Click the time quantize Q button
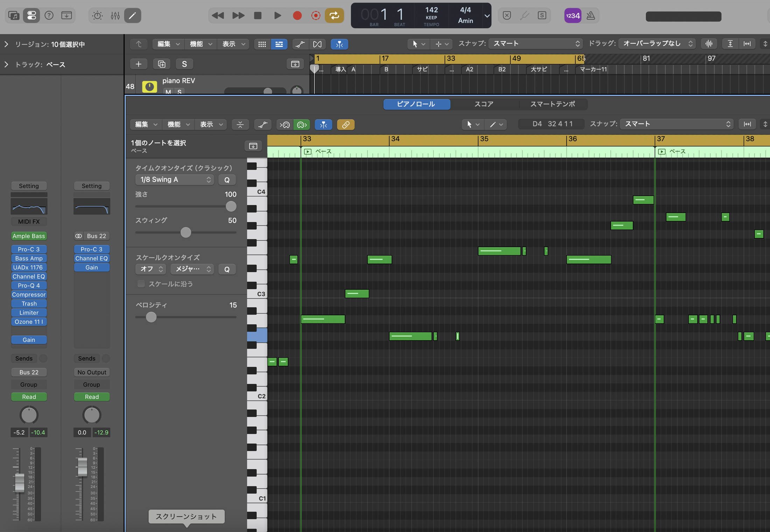 [227, 180]
